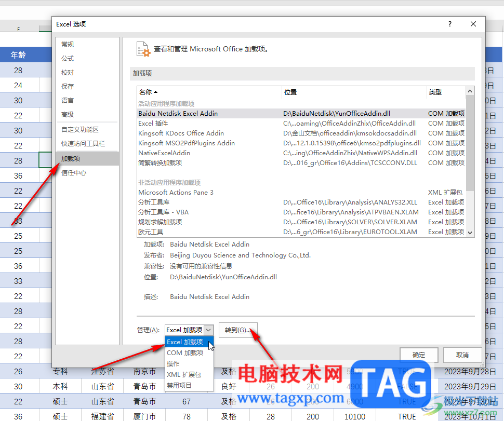Choose 操作 from the dropdown list
This screenshot has height=421, width=504.
[189, 364]
